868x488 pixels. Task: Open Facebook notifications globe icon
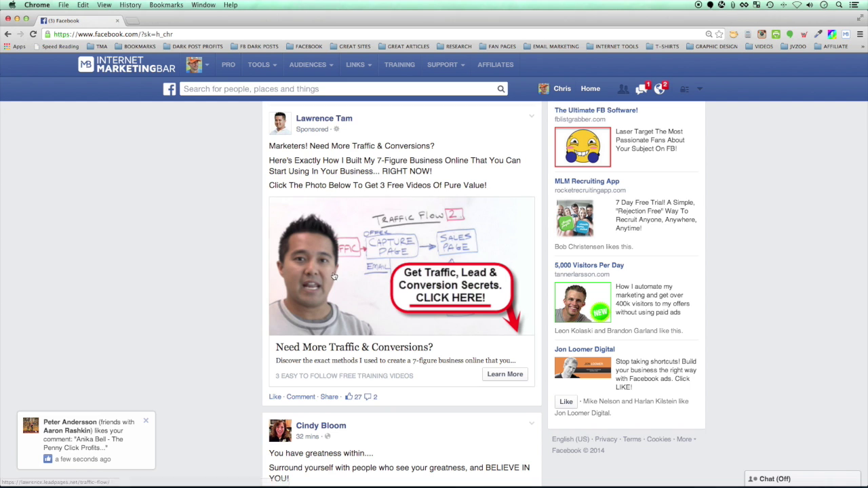click(659, 89)
